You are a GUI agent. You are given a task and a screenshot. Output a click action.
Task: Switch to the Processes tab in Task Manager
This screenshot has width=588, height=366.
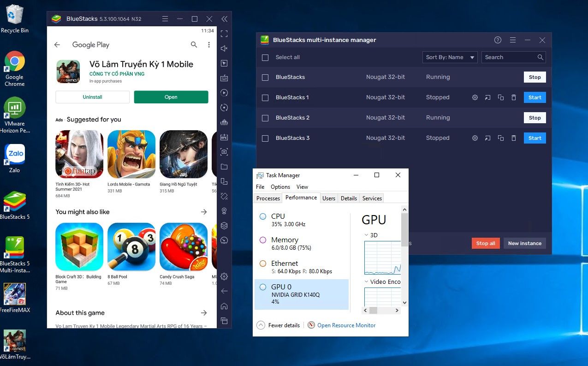[x=268, y=198]
